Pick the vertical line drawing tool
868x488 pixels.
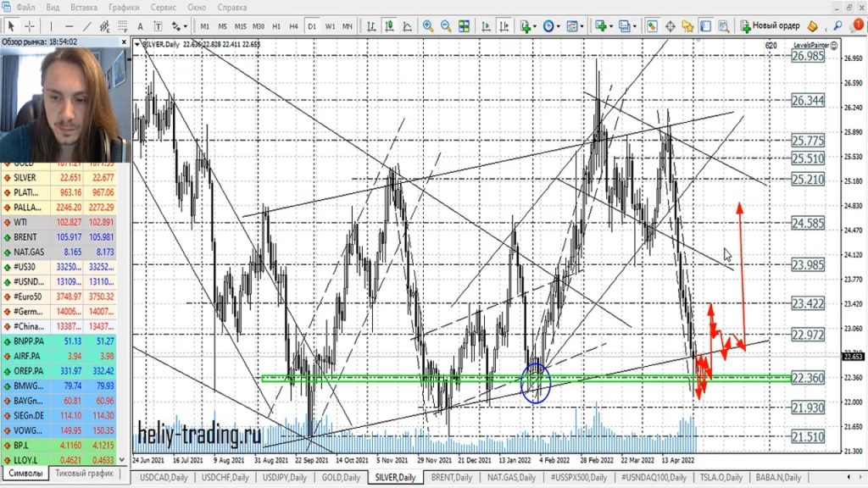tap(51, 26)
